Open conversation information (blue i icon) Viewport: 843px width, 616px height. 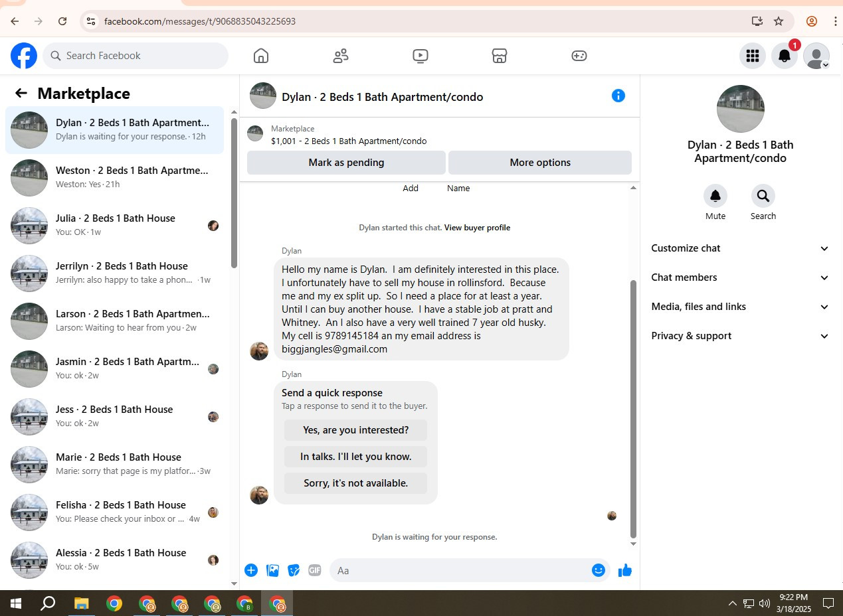[618, 96]
